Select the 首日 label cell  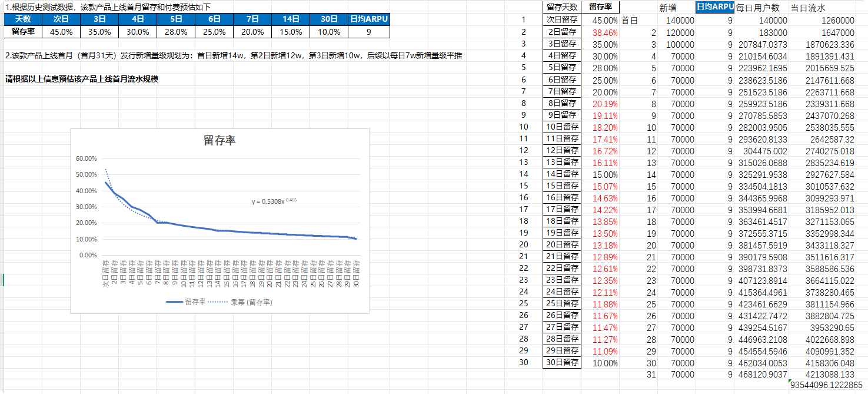pos(630,21)
